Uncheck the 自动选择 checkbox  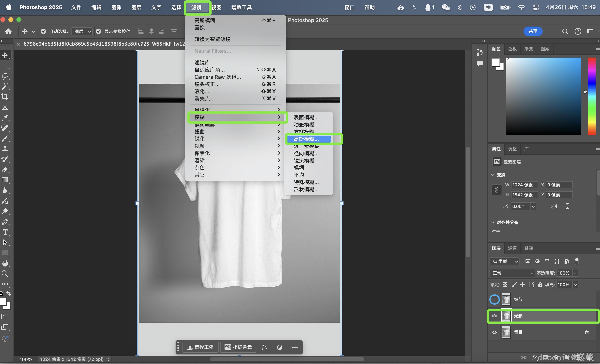pyautogui.click(x=43, y=31)
